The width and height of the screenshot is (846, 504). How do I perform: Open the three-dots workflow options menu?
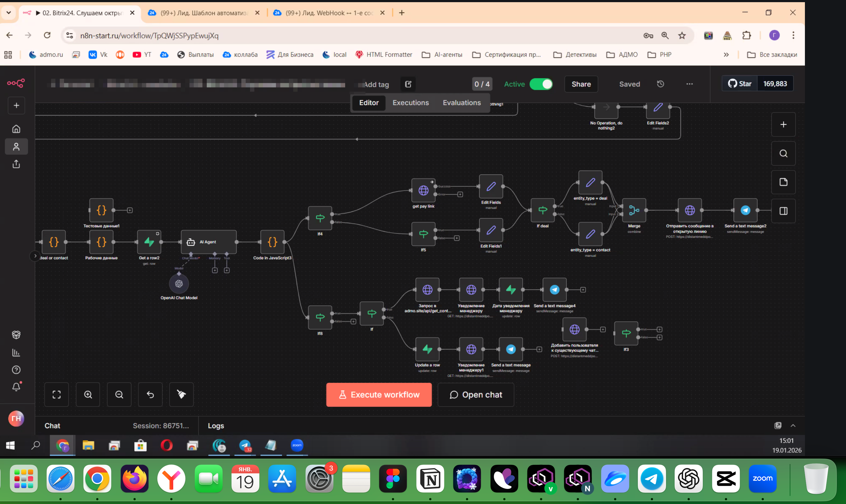690,84
